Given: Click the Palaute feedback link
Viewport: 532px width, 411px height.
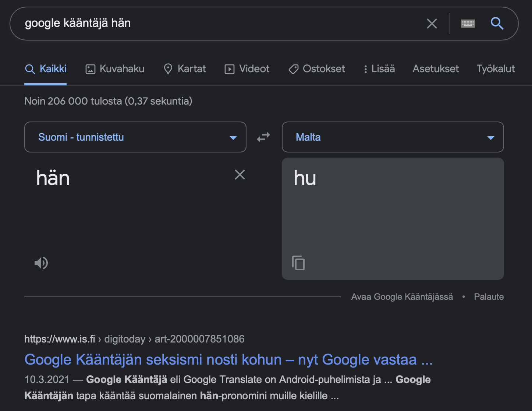Looking at the screenshot, I should click(489, 297).
